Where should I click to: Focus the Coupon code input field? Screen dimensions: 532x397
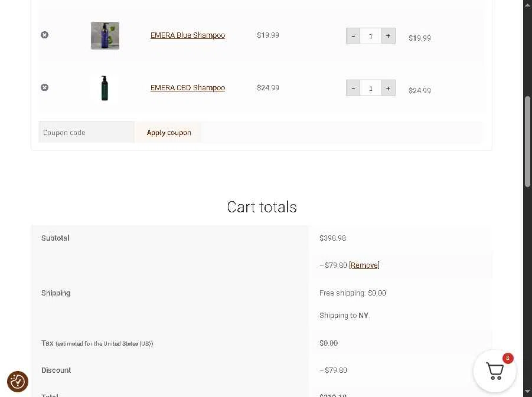click(87, 133)
